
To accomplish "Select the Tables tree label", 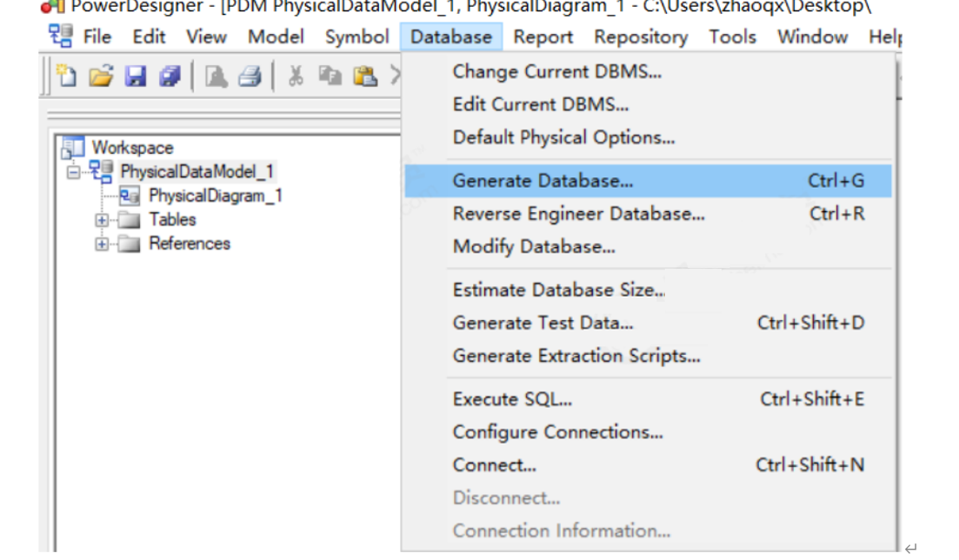I will (172, 220).
